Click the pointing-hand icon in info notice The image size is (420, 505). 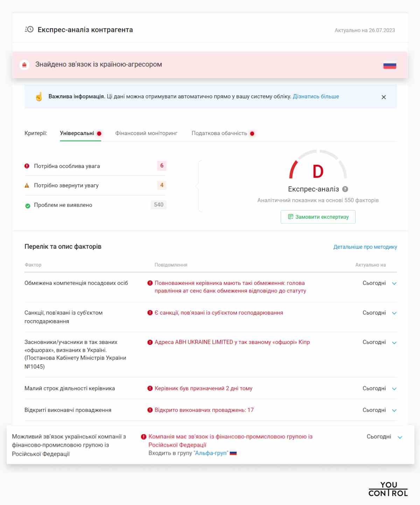pos(39,97)
